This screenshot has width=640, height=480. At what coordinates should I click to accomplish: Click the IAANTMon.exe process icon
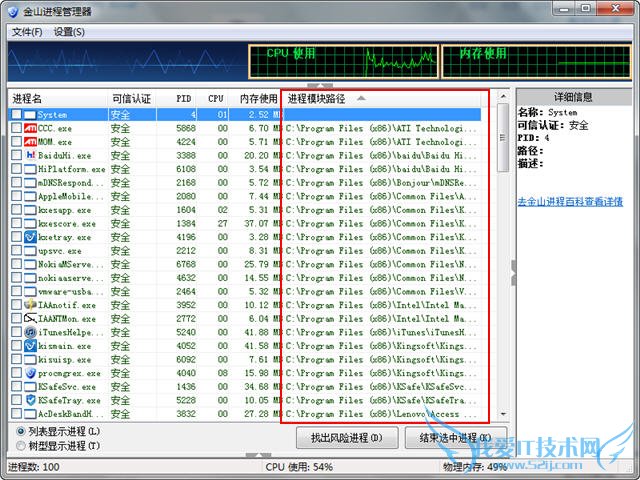30,319
